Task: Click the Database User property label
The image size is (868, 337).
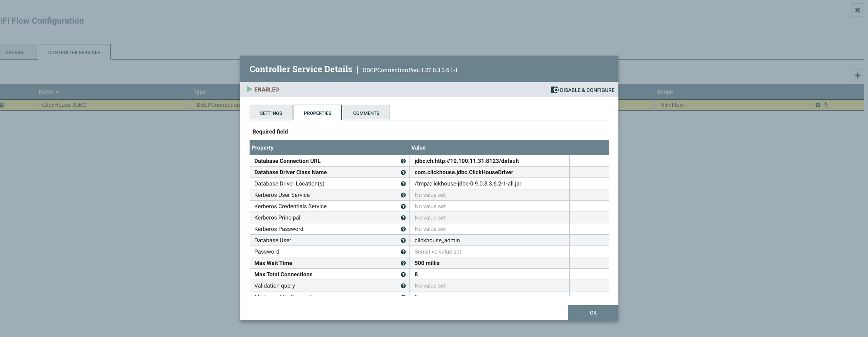Action: tap(273, 240)
